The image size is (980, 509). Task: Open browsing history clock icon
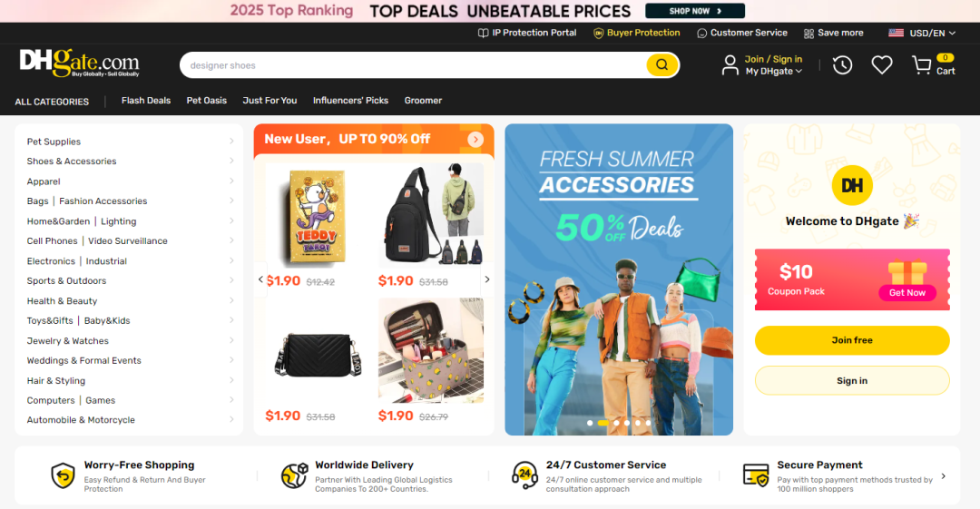click(842, 65)
